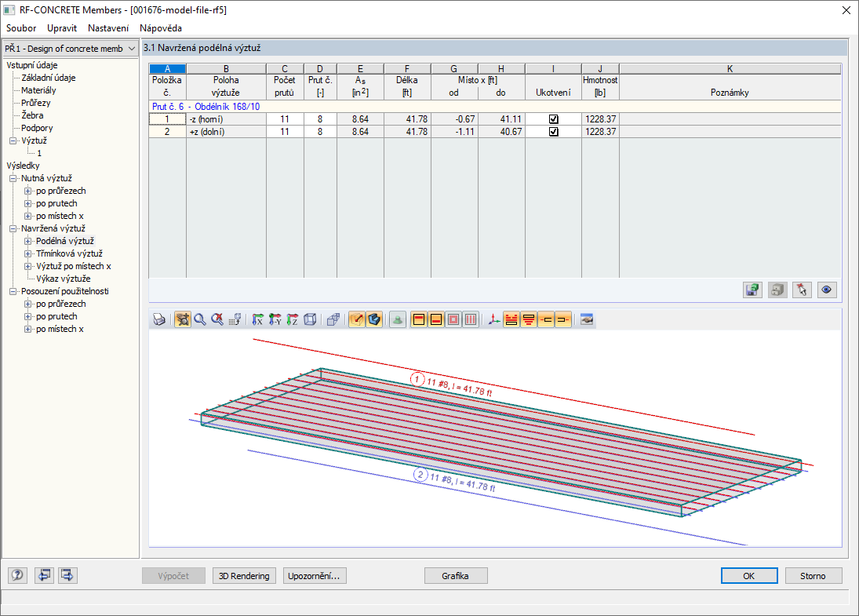Expand the Třmínková výztuž node
859x616 pixels.
click(x=27, y=253)
